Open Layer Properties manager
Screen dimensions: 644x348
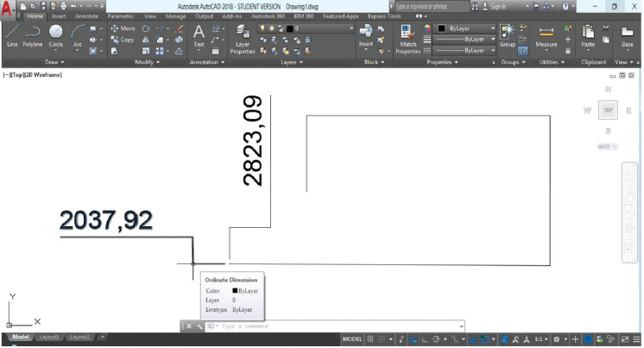click(243, 38)
